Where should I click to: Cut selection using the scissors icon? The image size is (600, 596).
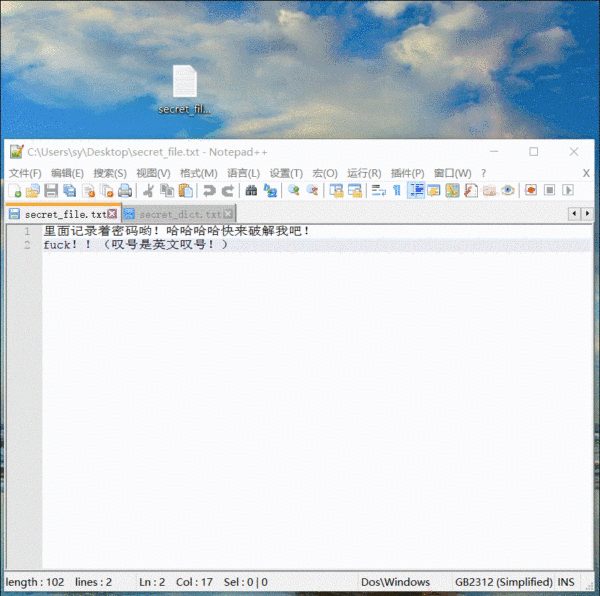pos(149,190)
